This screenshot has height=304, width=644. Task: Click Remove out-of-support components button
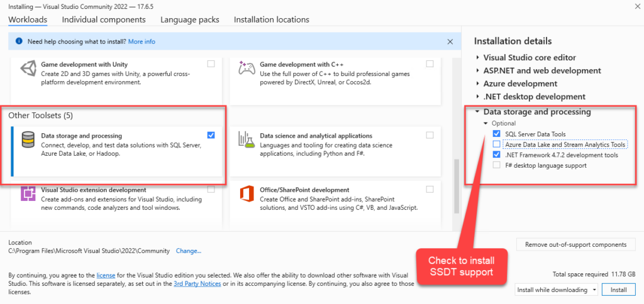576,245
